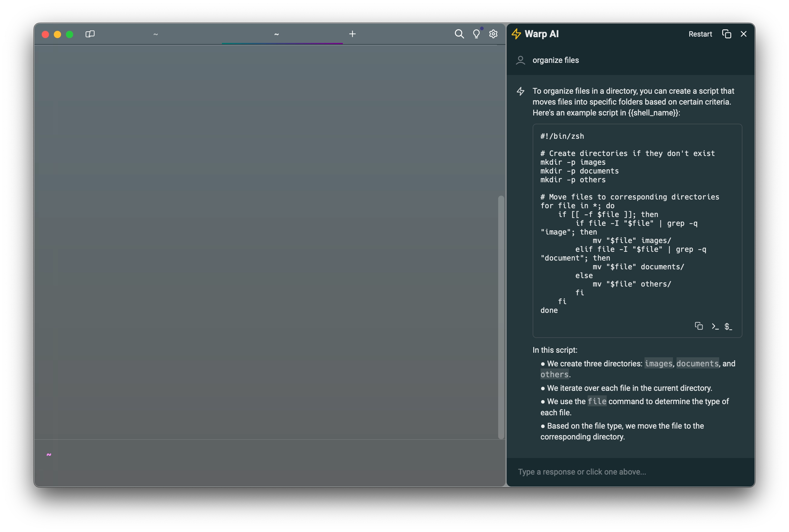Run script with the $_ icon

pyautogui.click(x=728, y=326)
